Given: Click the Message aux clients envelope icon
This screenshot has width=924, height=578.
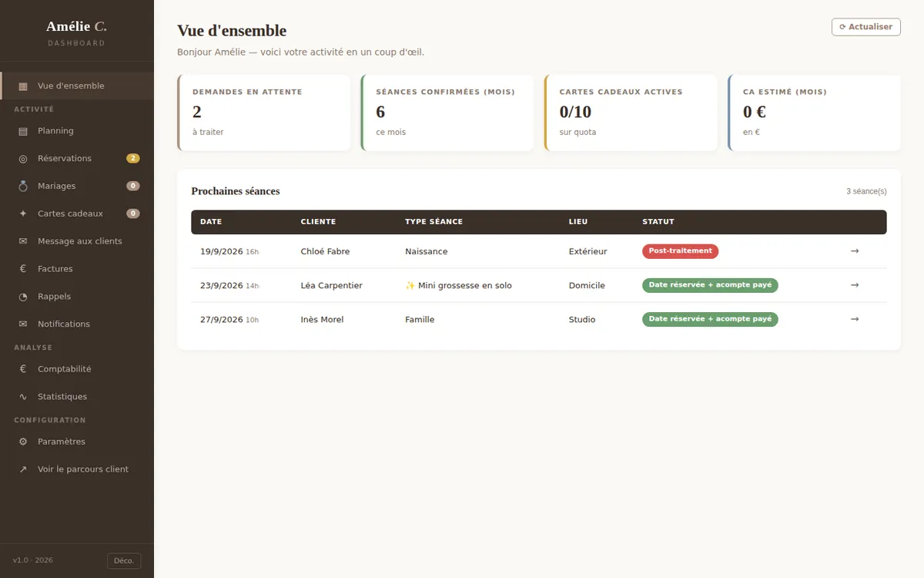Looking at the screenshot, I should tap(23, 241).
